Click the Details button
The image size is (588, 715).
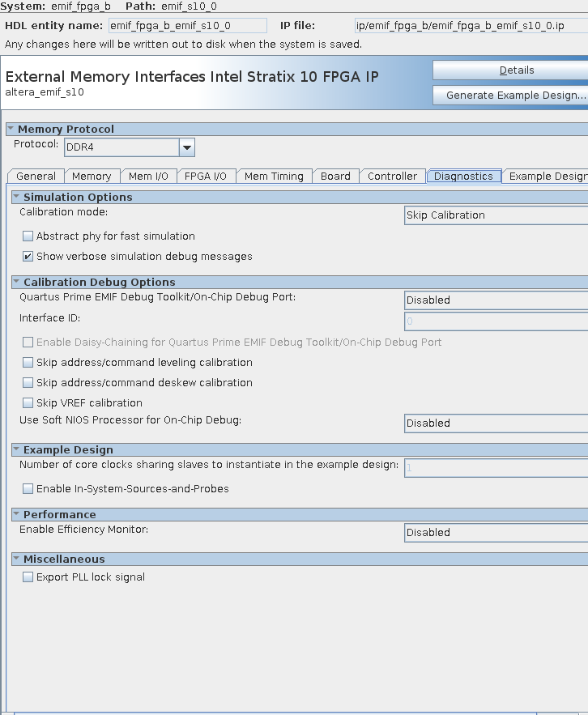coord(510,70)
